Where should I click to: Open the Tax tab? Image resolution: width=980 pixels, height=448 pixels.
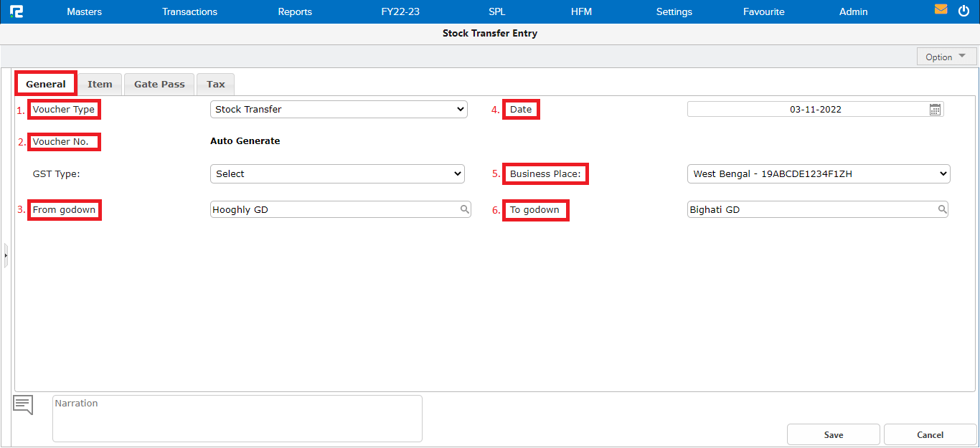point(215,85)
